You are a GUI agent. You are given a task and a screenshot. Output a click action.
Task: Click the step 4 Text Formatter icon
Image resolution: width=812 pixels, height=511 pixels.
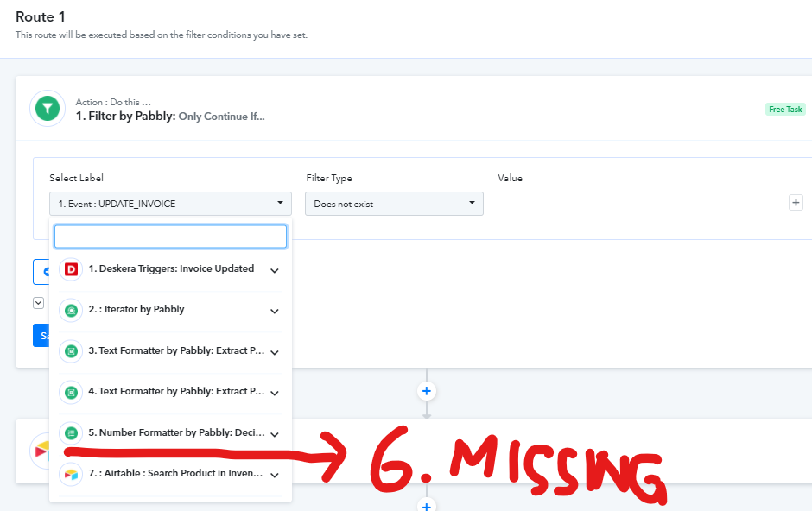71,393
